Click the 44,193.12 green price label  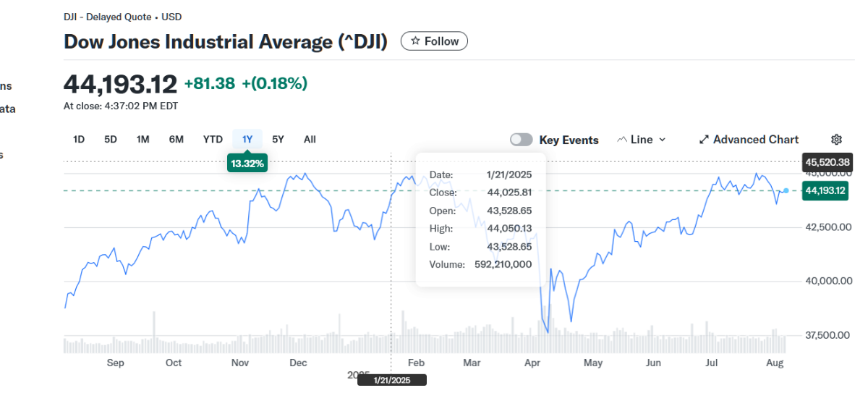[825, 191]
